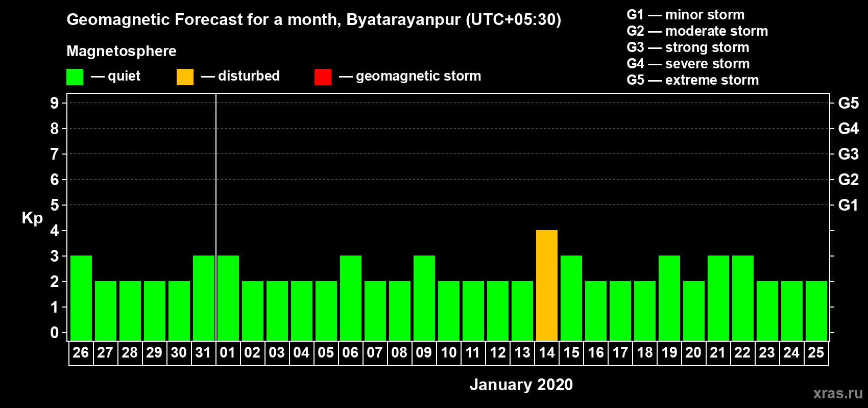This screenshot has width=868, height=408.
Task: Click date label 17 on the axis
Action: click(x=620, y=352)
